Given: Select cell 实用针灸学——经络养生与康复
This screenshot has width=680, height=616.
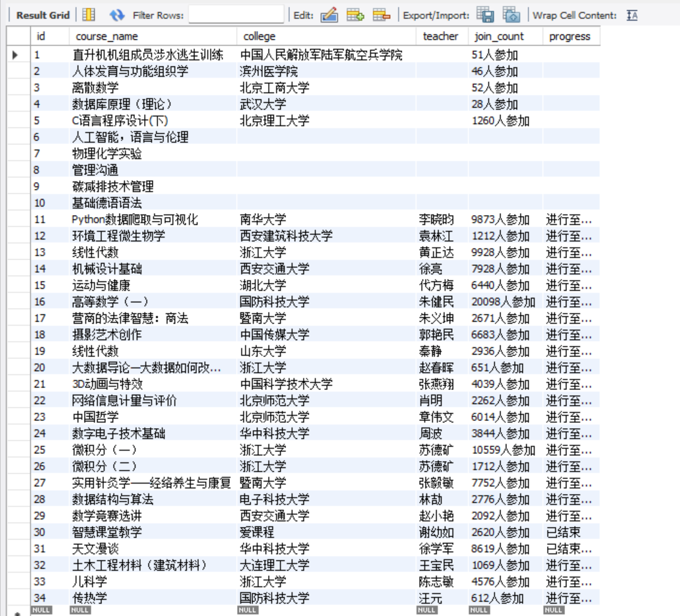Looking at the screenshot, I should coord(153,483).
